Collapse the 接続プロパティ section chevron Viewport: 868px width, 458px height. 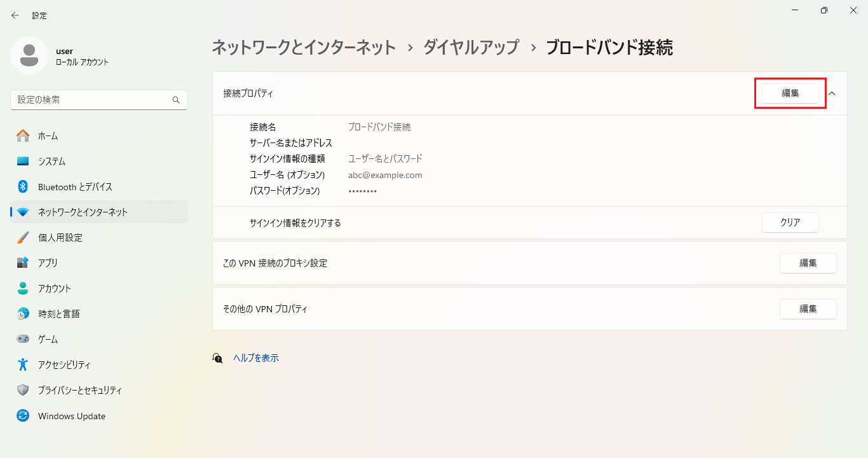pos(832,94)
